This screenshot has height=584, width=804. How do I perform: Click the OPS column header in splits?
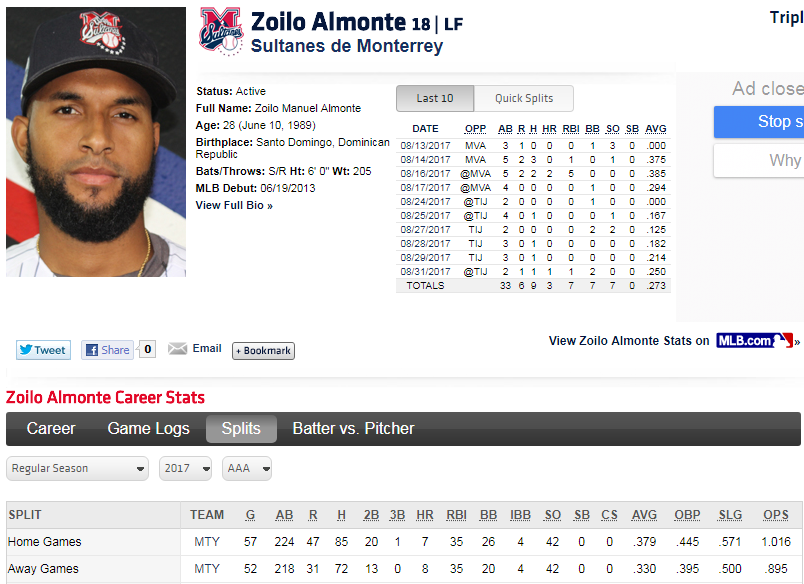775,515
